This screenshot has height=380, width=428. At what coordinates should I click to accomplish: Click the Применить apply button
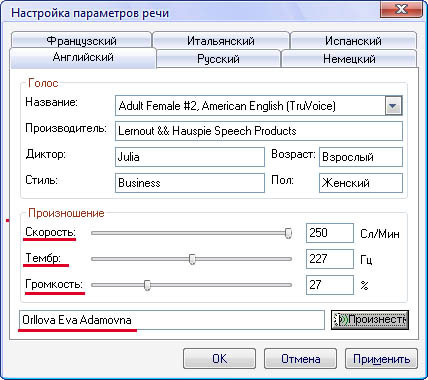pos(381,359)
